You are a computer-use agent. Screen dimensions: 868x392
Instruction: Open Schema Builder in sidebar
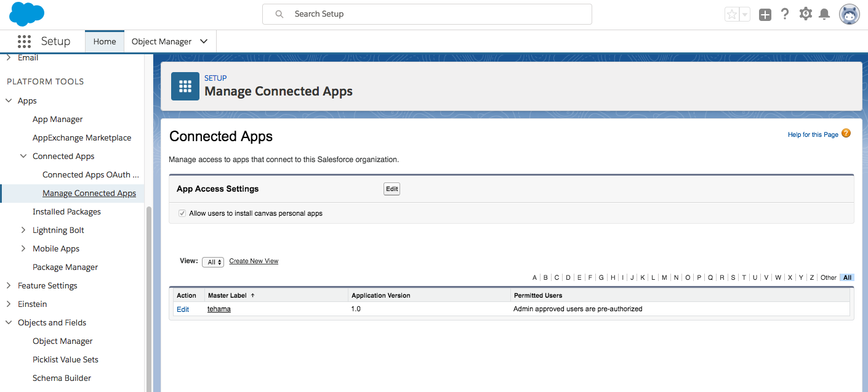click(x=62, y=378)
